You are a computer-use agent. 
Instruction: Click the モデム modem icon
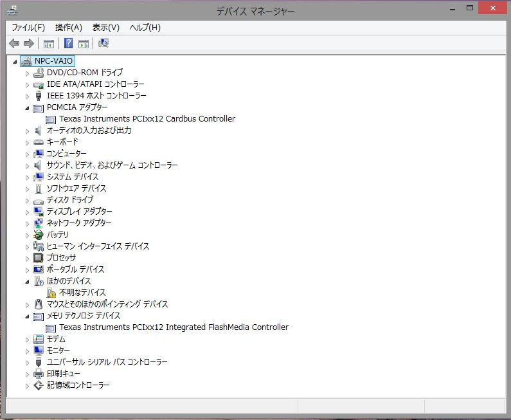click(39, 339)
